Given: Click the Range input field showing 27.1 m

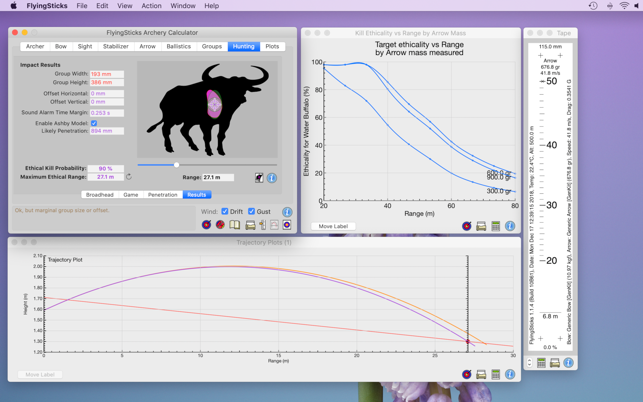Looking at the screenshot, I should [x=218, y=177].
